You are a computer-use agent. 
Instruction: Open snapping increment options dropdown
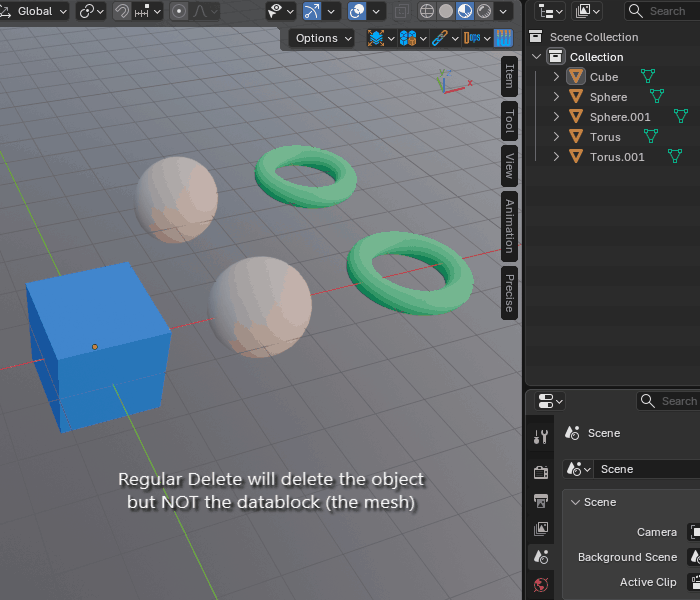[148, 11]
